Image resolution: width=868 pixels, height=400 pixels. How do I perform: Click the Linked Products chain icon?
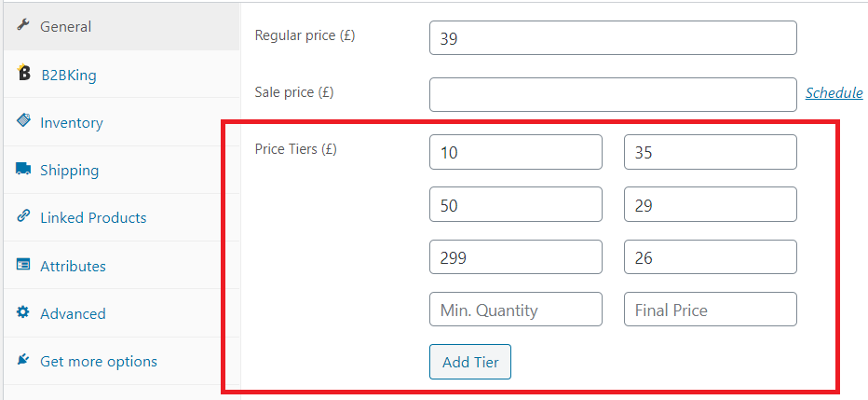point(23,216)
